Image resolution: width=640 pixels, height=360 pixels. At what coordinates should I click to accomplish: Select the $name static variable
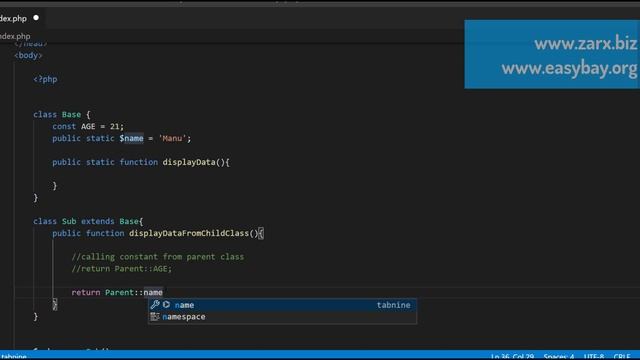[131, 138]
